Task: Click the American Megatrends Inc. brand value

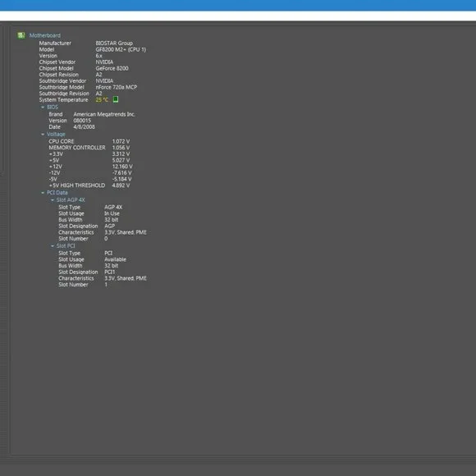Action: click(104, 114)
